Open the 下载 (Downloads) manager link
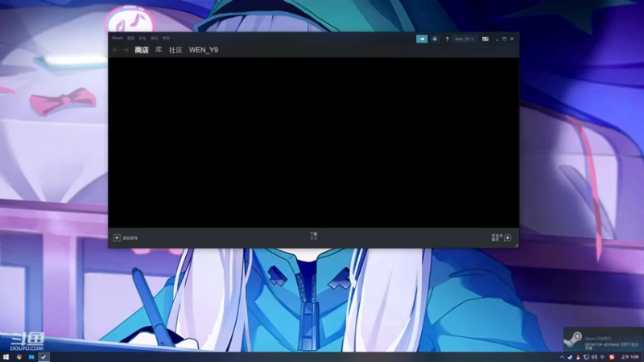Viewport: 644px width, 362px height. 314,236
